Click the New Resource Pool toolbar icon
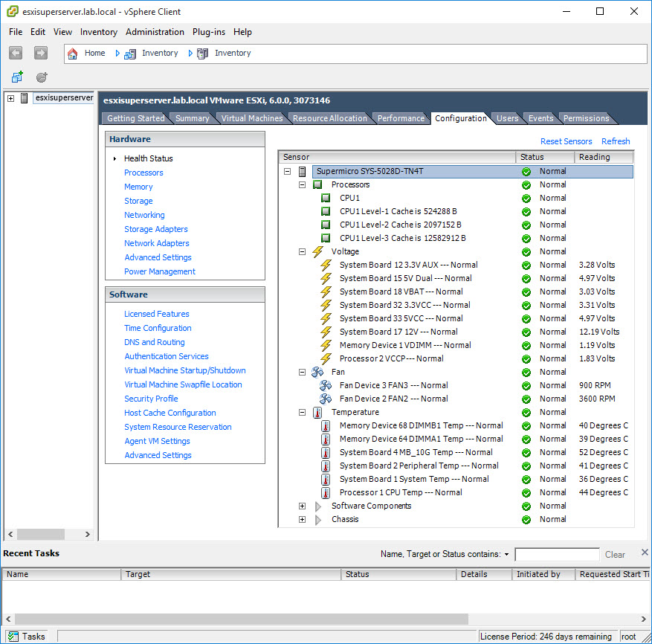Screen dimensions: 652x644 (x=42, y=77)
